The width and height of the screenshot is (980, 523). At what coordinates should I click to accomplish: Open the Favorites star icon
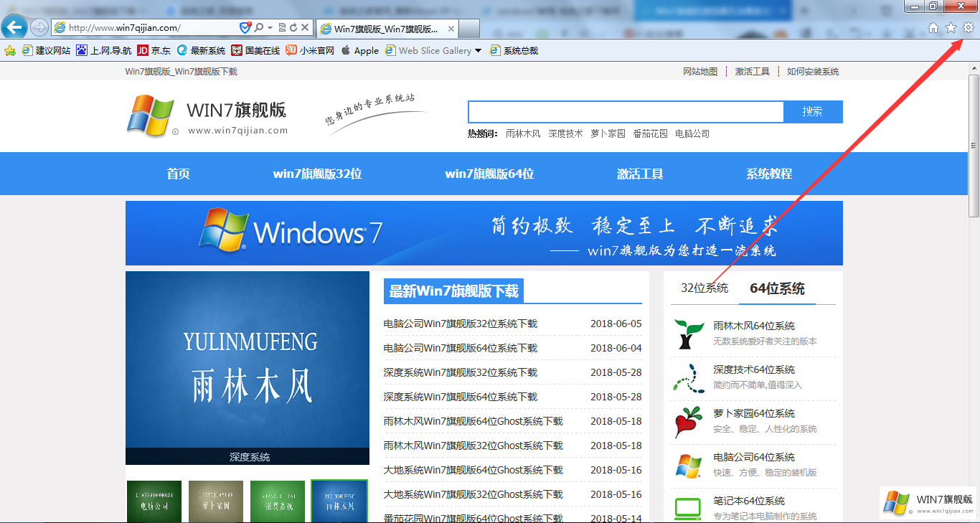(x=951, y=27)
